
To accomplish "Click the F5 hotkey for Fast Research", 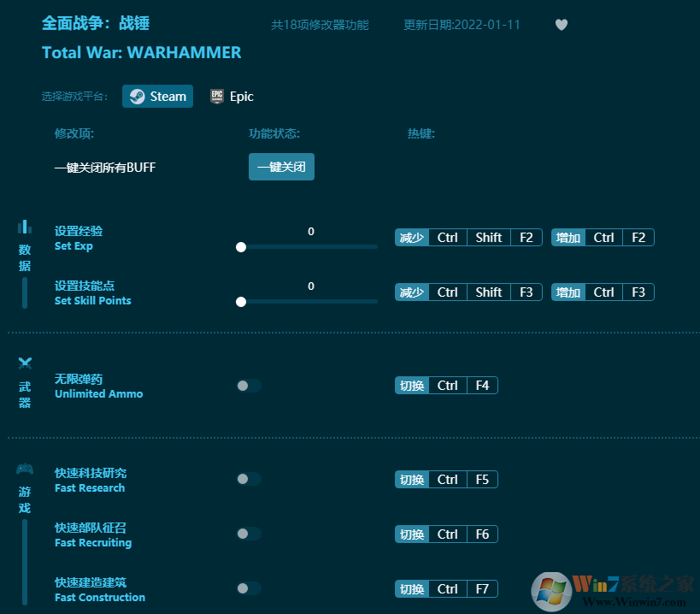I will pos(482,480).
